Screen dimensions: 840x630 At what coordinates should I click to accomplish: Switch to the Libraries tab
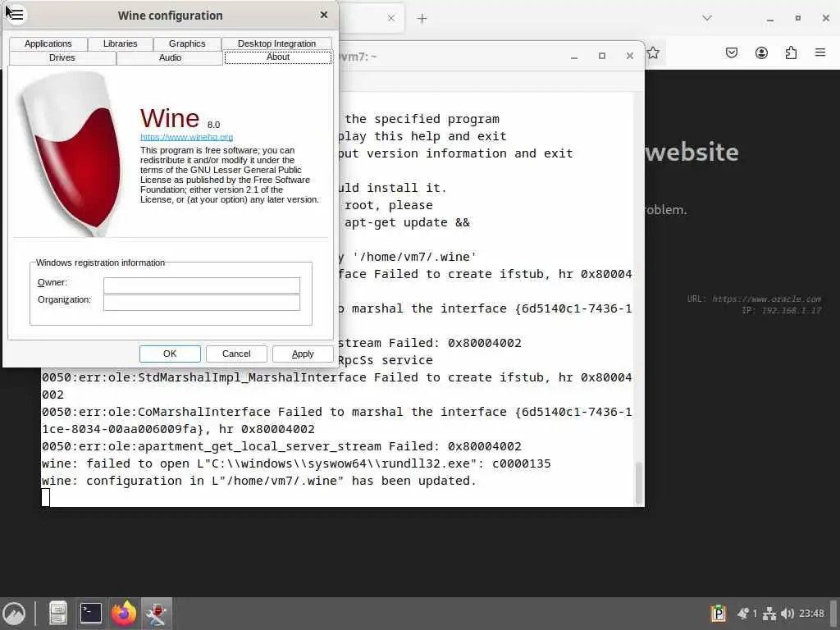120,43
